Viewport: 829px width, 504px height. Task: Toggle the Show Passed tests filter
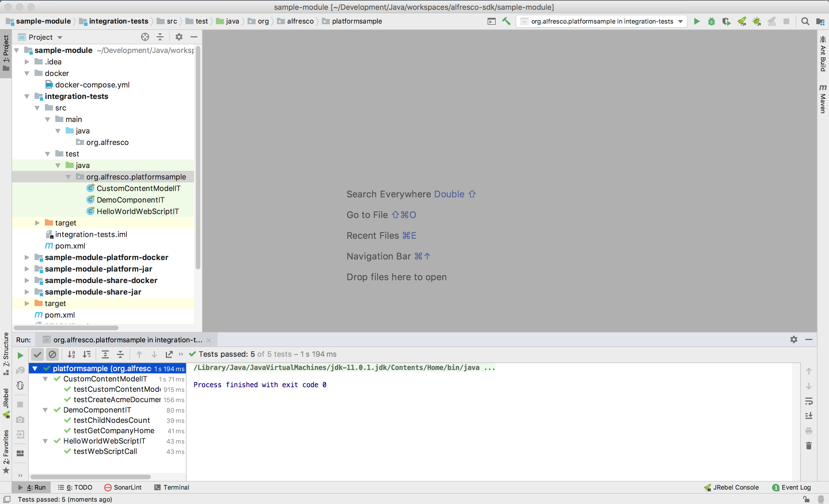click(37, 354)
